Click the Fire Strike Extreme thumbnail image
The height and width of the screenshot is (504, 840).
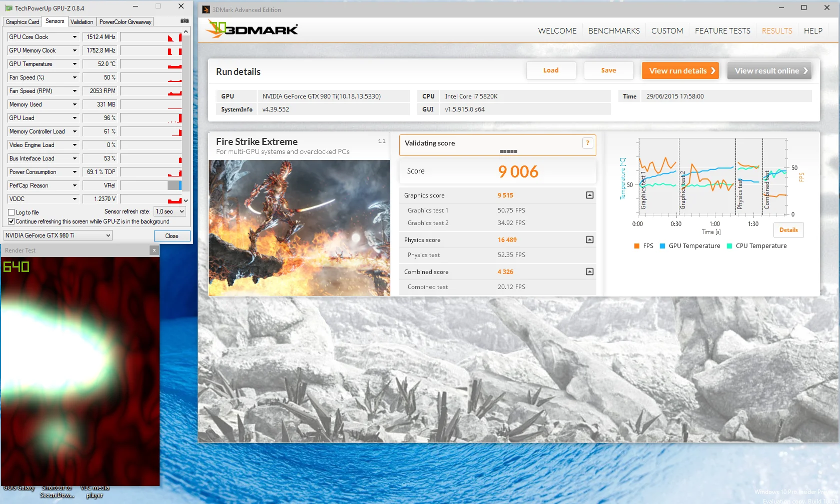click(x=299, y=228)
